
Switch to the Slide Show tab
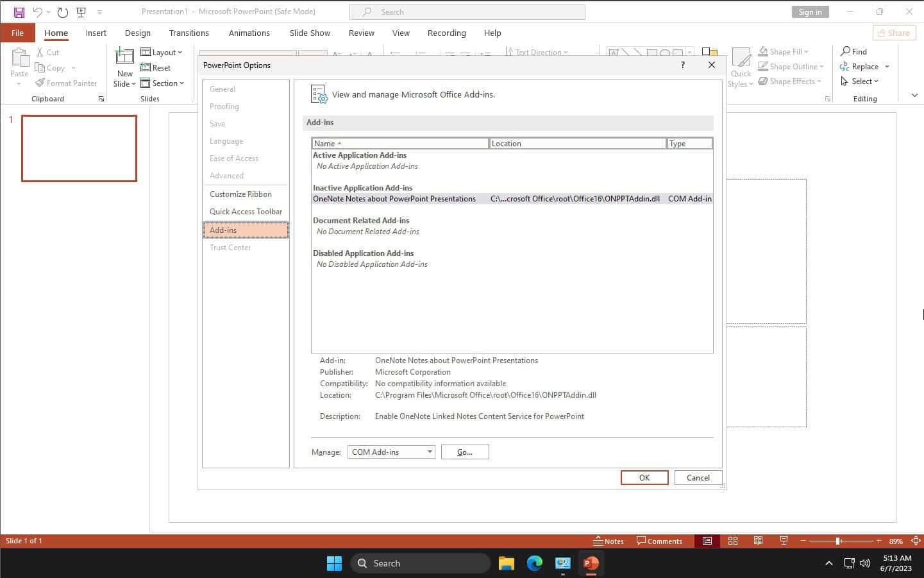tap(310, 33)
